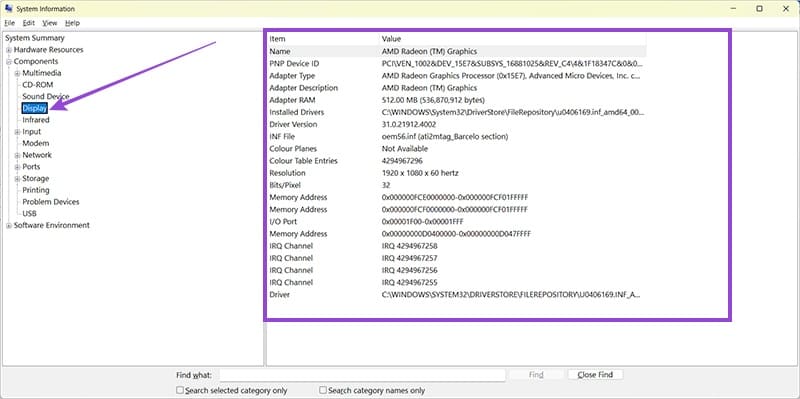Screen dimensions: 800x399
Task: Click the value 0x00000000D0400000-0x00000000D047FFFF
Action: tap(457, 234)
